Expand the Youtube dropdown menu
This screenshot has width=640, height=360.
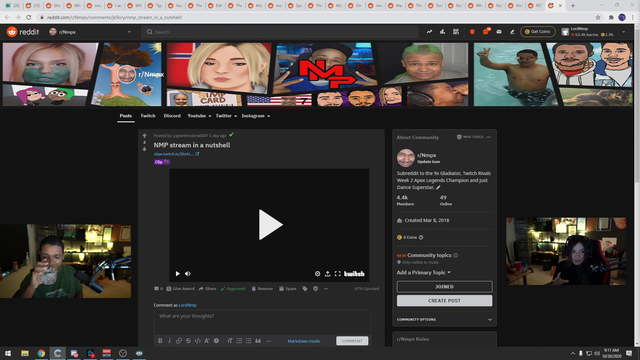pyautogui.click(x=199, y=116)
